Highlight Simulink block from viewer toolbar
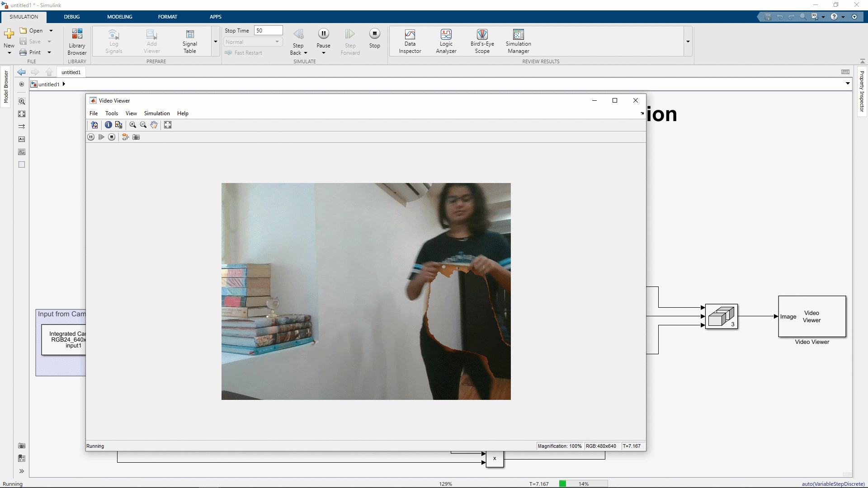Screen dimensions: 868x488 click(x=125, y=137)
